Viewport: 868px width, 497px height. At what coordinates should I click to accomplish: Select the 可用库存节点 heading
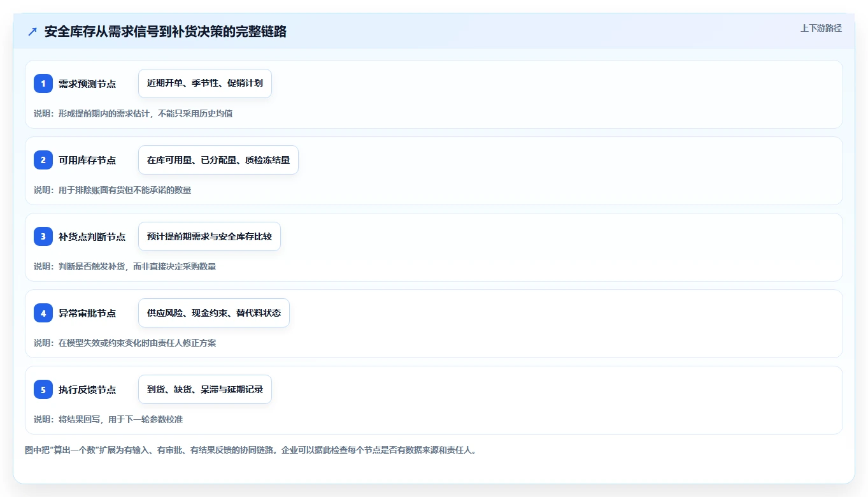click(87, 160)
